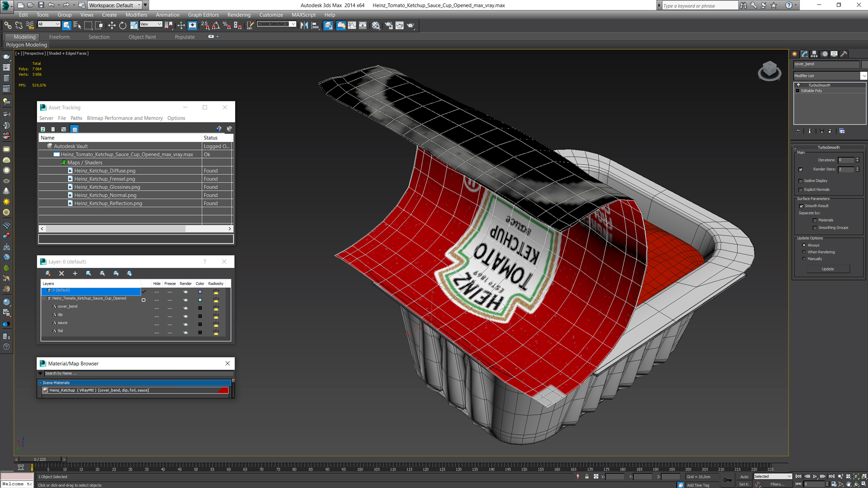This screenshot has height=488, width=868.
Task: Click the Asset Tracking horizontal scrollbar
Action: point(136,229)
